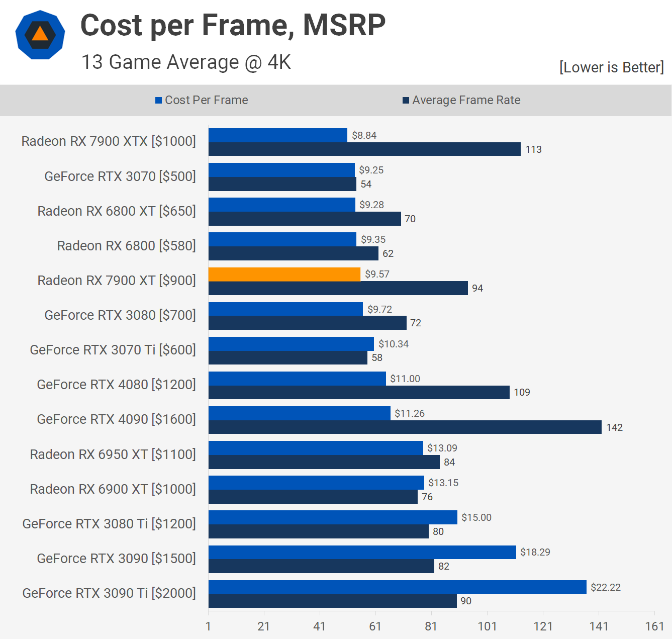Click the $9.28 cost value
The width and height of the screenshot is (672, 639).
(x=371, y=205)
